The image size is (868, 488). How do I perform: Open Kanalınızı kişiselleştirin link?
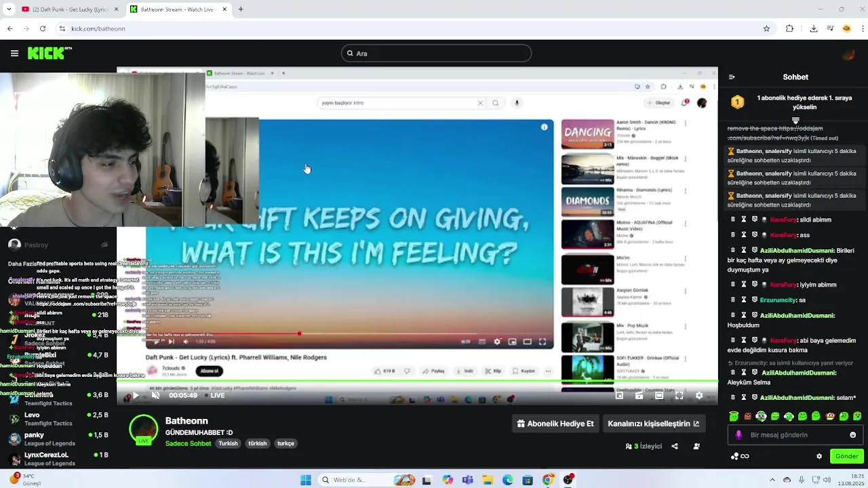(x=653, y=424)
